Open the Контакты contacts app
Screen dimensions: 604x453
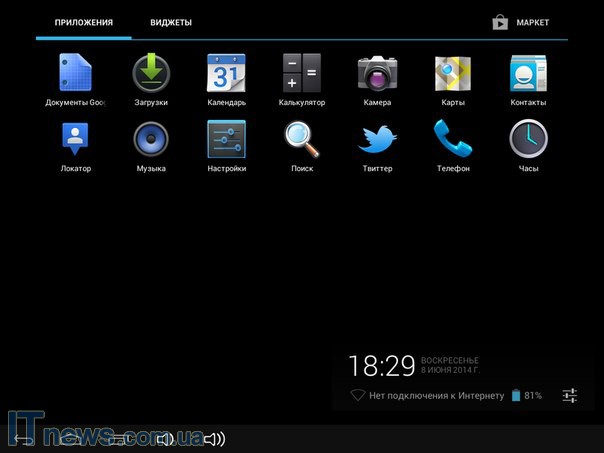click(x=528, y=74)
